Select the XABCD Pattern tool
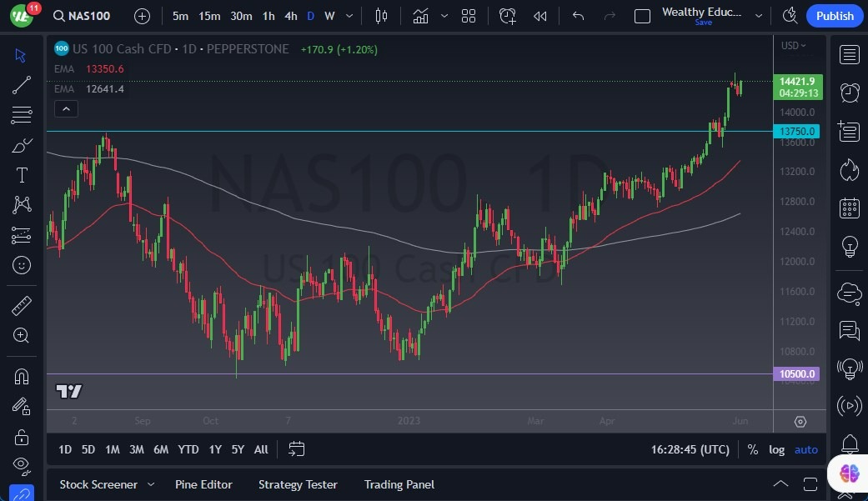The image size is (868, 501). (x=22, y=204)
